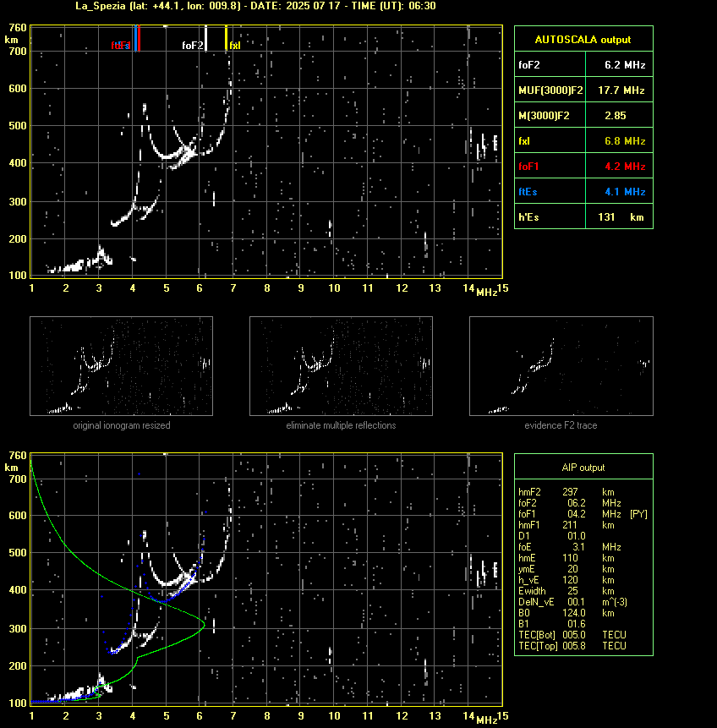Click the 'M(3000)F2' label
This screenshot has width=717, height=728.
point(544,116)
